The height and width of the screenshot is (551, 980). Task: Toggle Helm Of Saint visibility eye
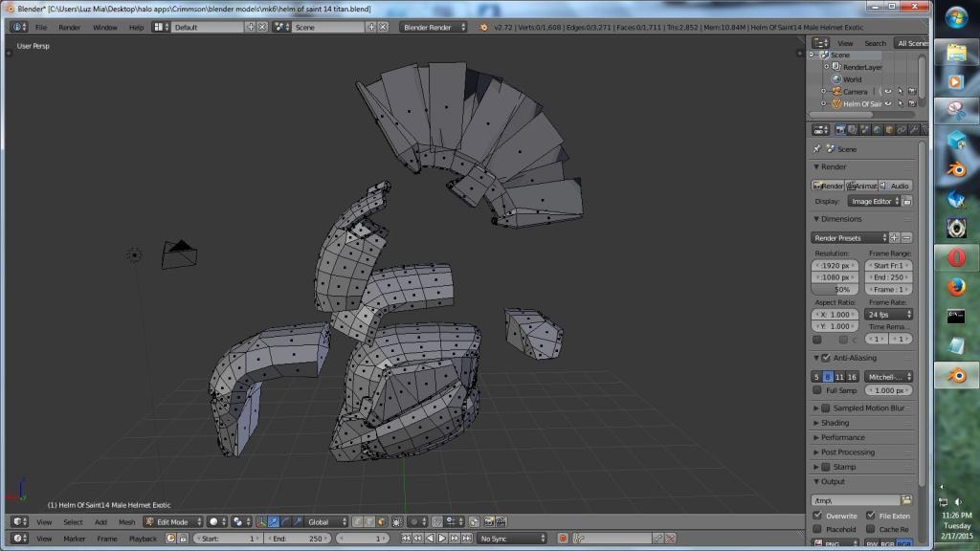[x=888, y=103]
